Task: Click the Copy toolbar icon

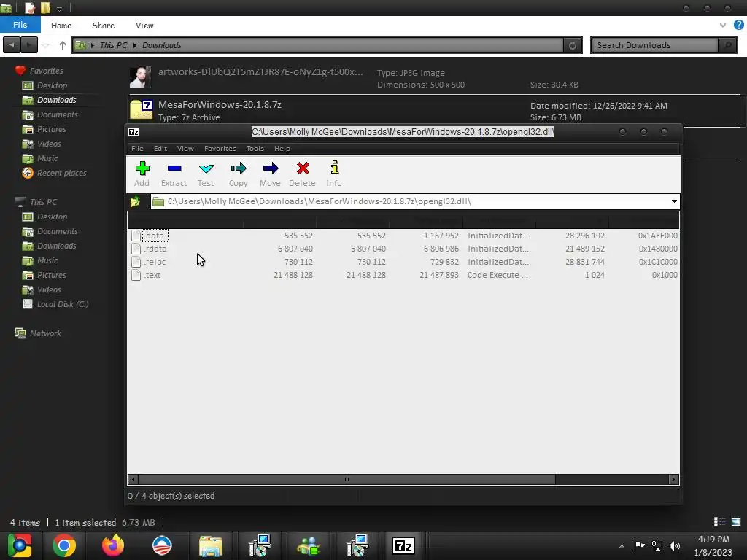Action: pos(239,174)
